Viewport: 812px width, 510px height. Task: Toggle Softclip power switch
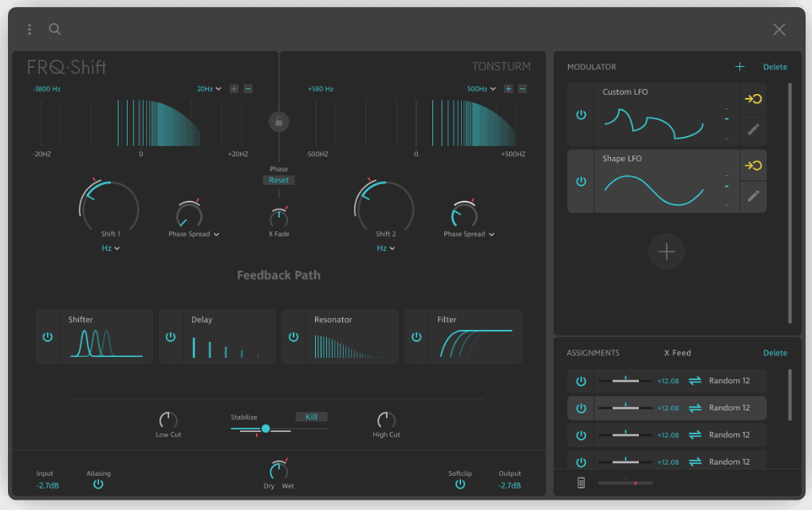click(x=460, y=484)
